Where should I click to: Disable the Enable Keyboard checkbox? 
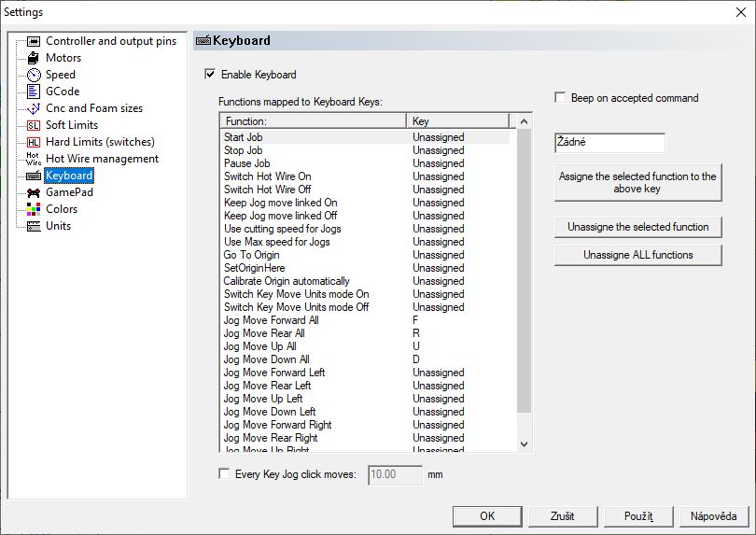[210, 75]
